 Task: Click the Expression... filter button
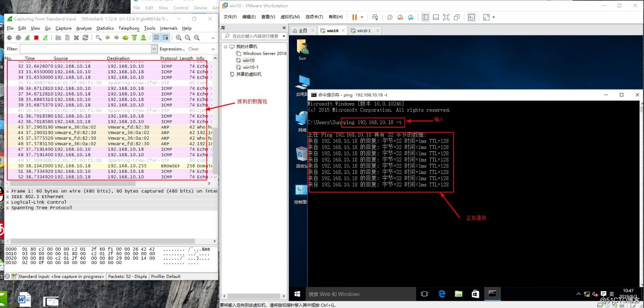click(x=172, y=49)
